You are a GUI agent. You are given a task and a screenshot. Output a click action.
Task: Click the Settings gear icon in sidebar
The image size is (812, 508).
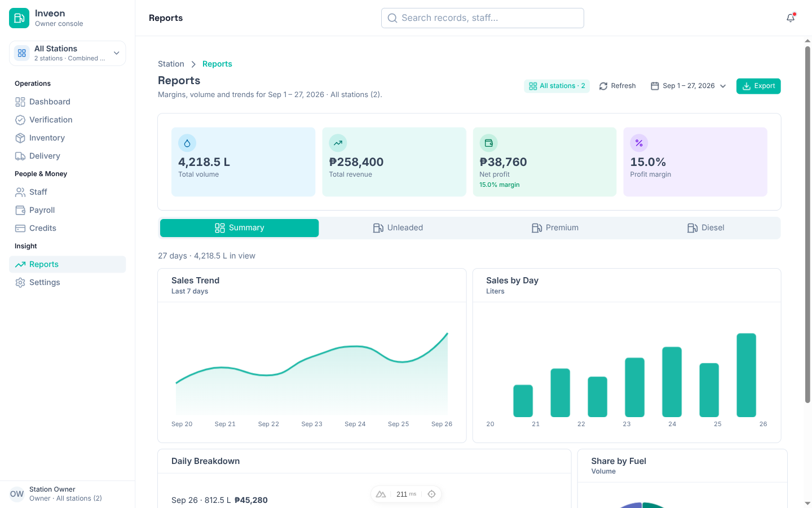tap(20, 282)
